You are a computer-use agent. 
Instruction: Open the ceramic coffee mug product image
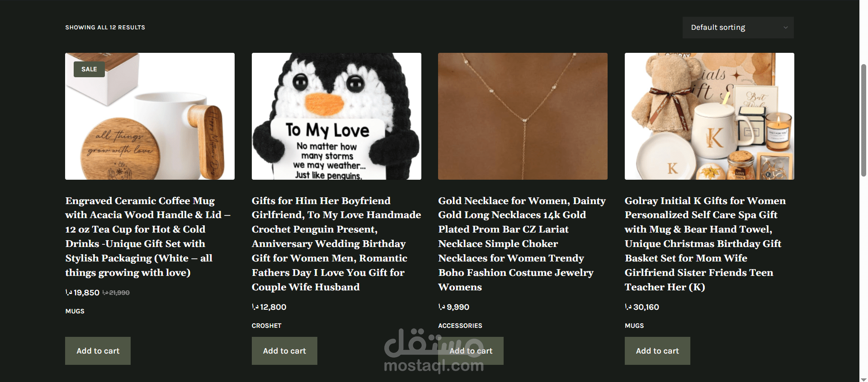click(x=150, y=116)
